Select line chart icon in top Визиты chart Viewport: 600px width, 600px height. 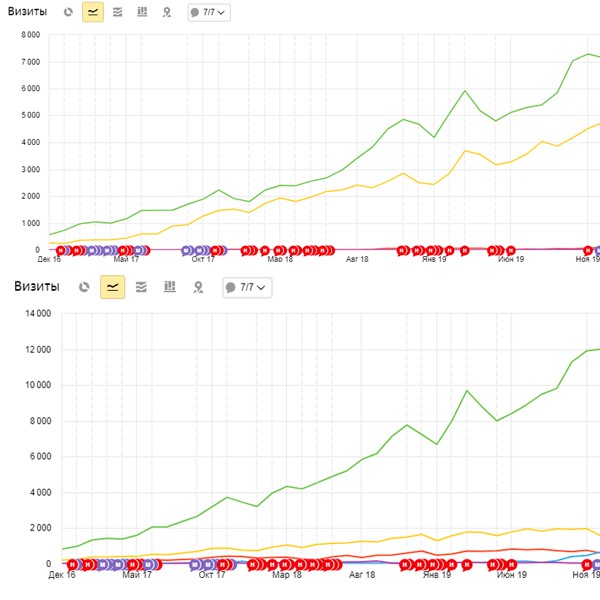click(x=93, y=12)
